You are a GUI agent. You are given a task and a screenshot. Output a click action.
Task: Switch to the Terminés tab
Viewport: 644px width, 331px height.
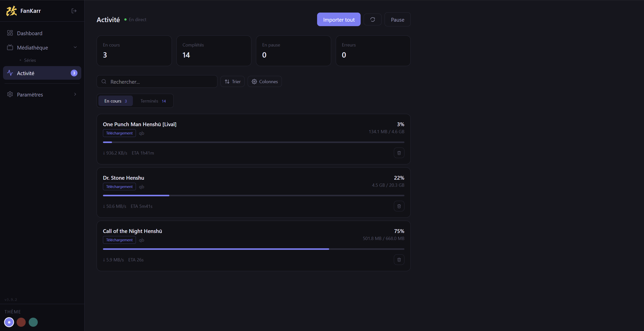point(153,101)
